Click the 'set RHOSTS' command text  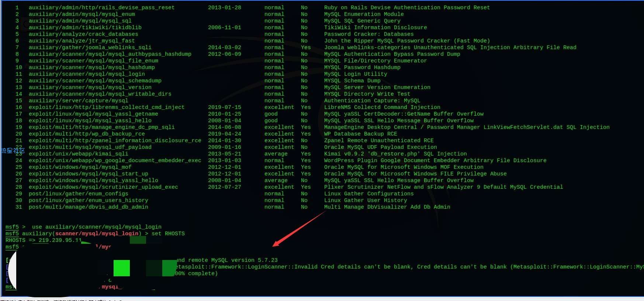tap(168, 233)
